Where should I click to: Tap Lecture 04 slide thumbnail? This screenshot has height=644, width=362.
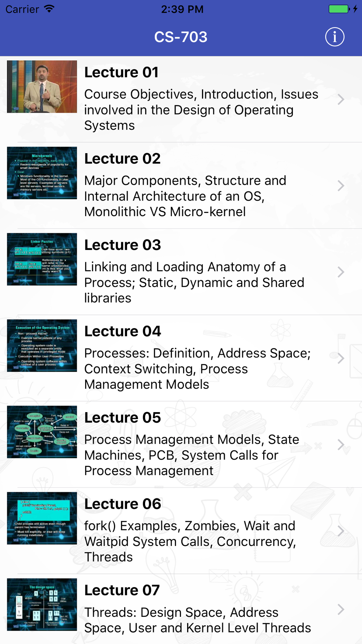42,346
